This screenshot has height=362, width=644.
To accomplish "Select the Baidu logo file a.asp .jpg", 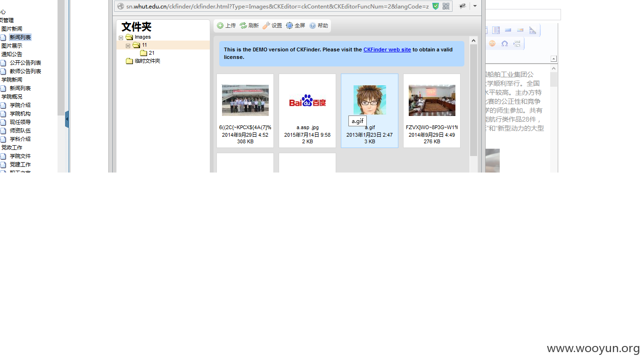I will coord(307,111).
